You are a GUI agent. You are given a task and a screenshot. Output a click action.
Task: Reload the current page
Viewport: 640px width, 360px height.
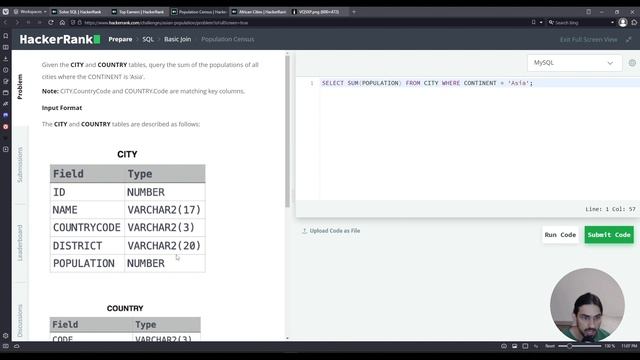[x=51, y=22]
